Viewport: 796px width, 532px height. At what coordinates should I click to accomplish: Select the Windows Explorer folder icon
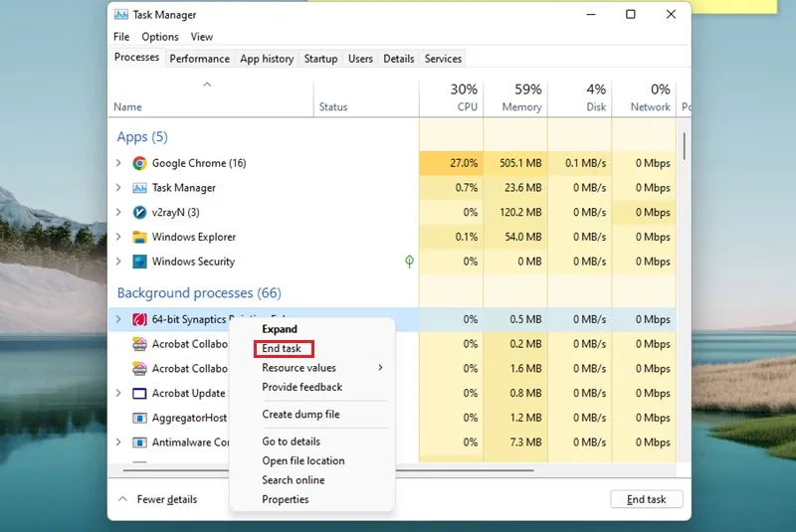tap(139, 237)
